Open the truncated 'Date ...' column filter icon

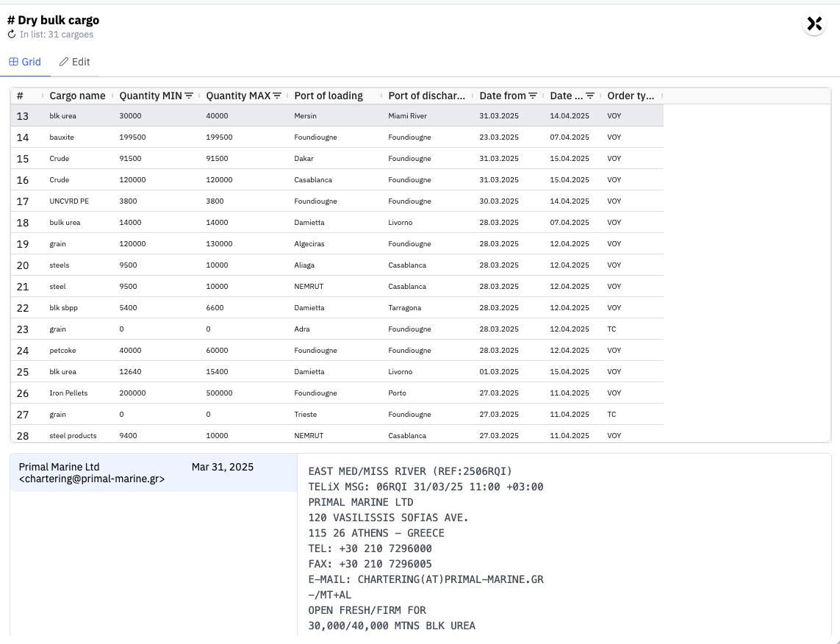click(x=590, y=96)
